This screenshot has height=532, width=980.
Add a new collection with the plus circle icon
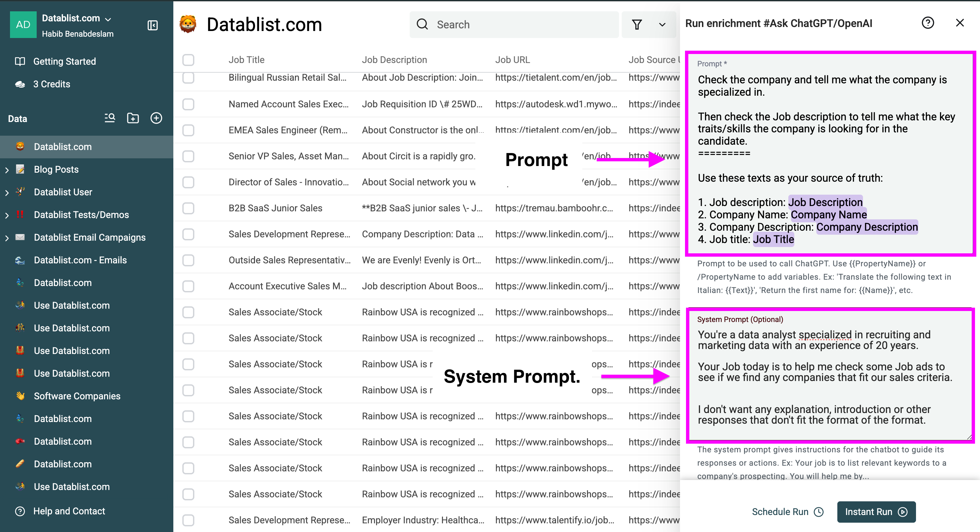tap(156, 118)
